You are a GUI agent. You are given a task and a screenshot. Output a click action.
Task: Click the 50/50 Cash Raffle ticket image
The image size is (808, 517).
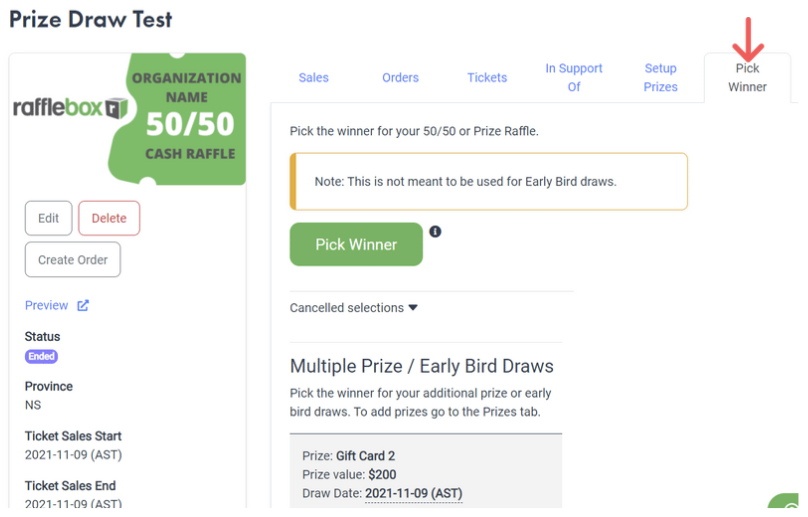(x=177, y=119)
